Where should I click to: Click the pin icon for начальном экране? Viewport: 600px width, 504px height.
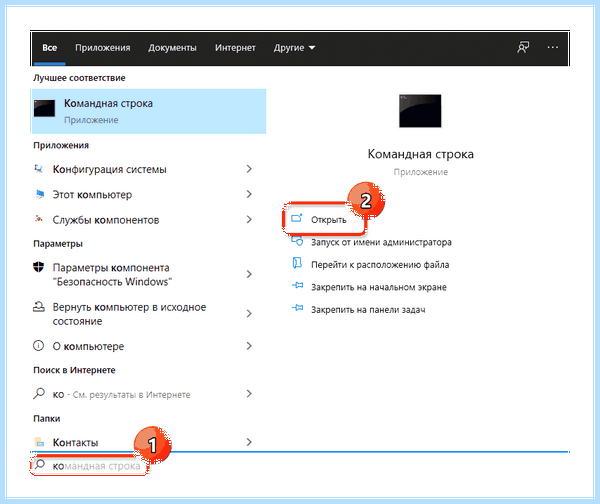click(298, 285)
